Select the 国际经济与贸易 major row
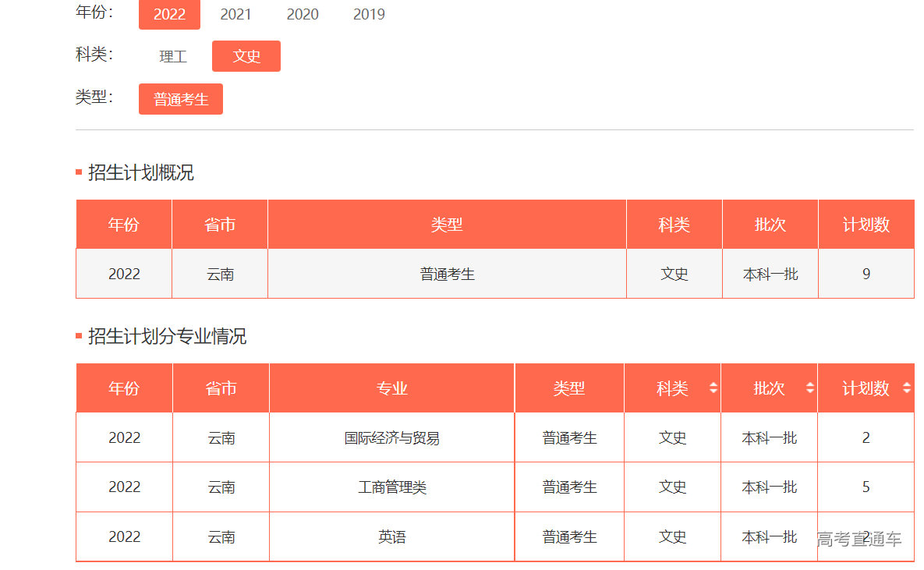This screenshot has height=570, width=924. (391, 438)
